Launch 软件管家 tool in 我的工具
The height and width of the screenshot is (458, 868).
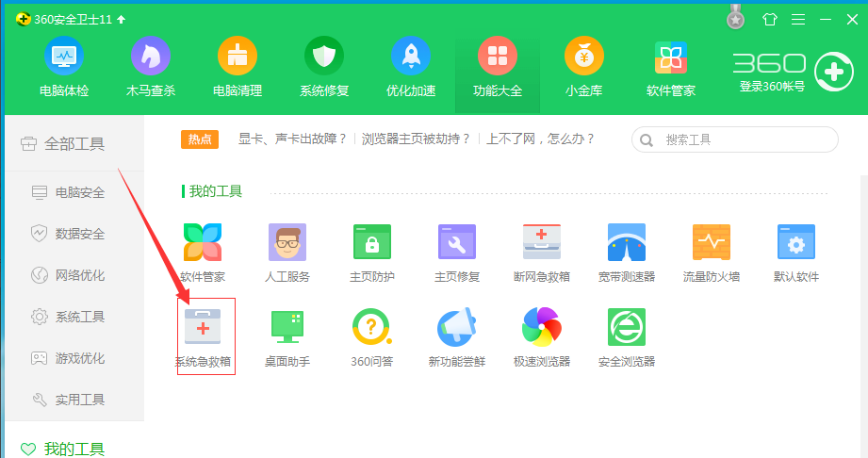tap(203, 254)
